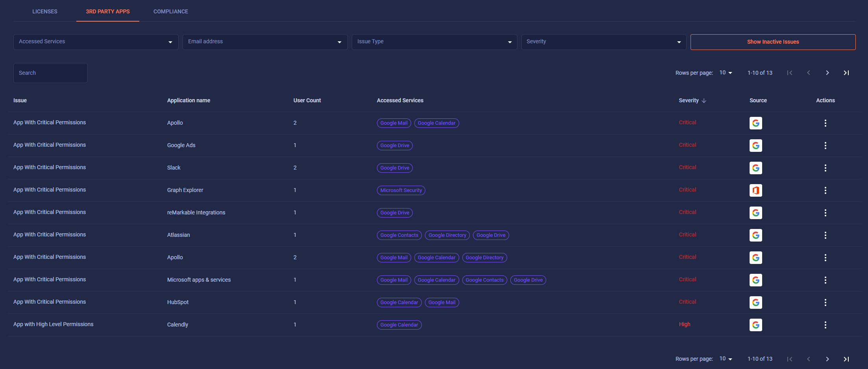Click the Severity column sort arrow
Viewport: 868px width, 369px height.
tap(704, 101)
